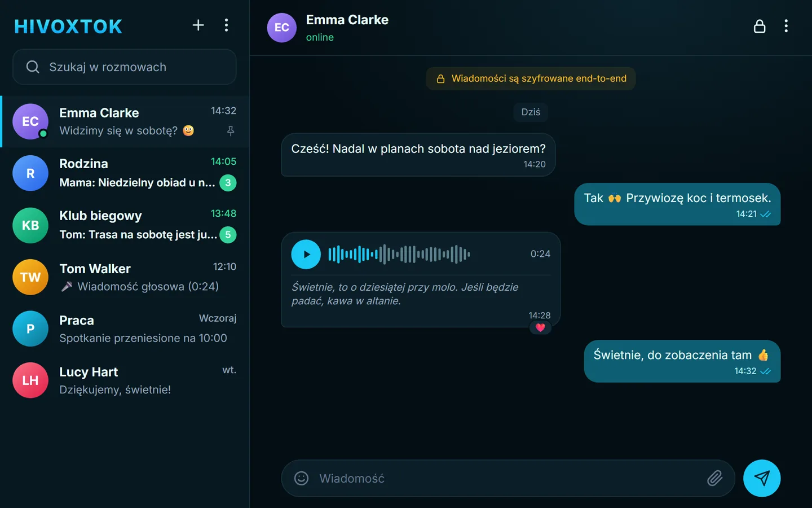The height and width of the screenshot is (508, 812).
Task: Open the Praca conversation
Action: (x=125, y=329)
